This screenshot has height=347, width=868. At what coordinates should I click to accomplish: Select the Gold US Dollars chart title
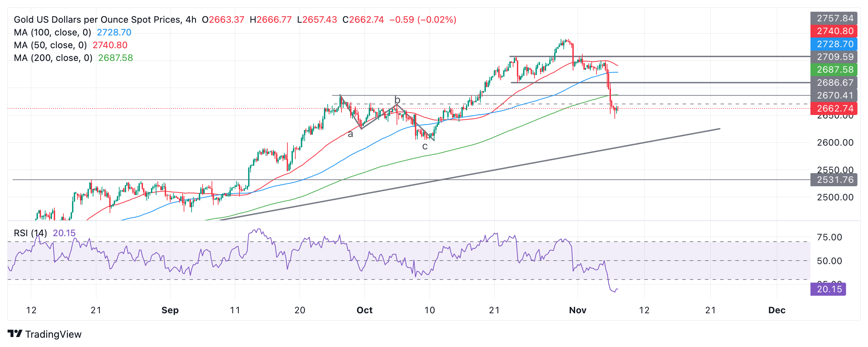click(105, 20)
